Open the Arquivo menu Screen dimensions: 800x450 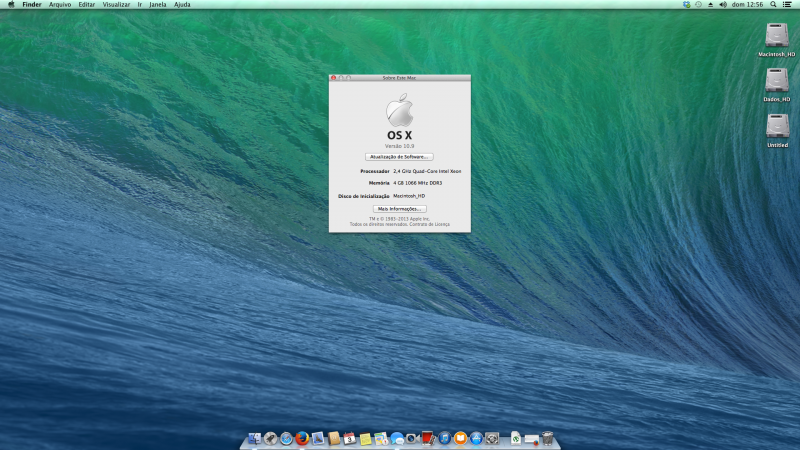pyautogui.click(x=60, y=5)
